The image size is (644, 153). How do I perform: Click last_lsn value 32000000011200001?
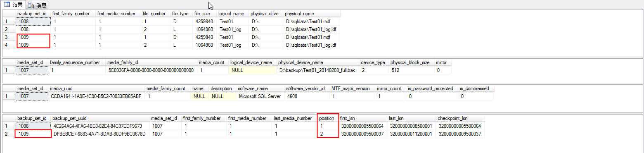412,134
